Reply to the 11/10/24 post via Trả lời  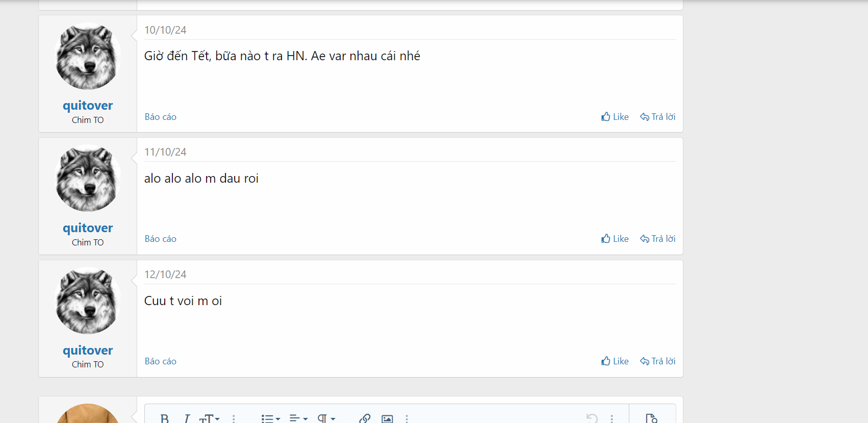point(657,239)
